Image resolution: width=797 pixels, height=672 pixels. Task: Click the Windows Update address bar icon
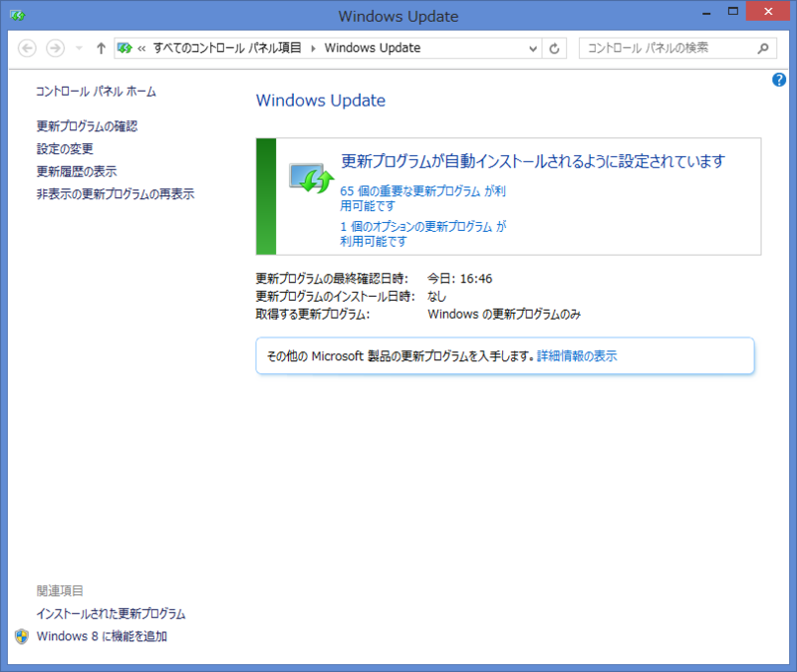pyautogui.click(x=125, y=48)
